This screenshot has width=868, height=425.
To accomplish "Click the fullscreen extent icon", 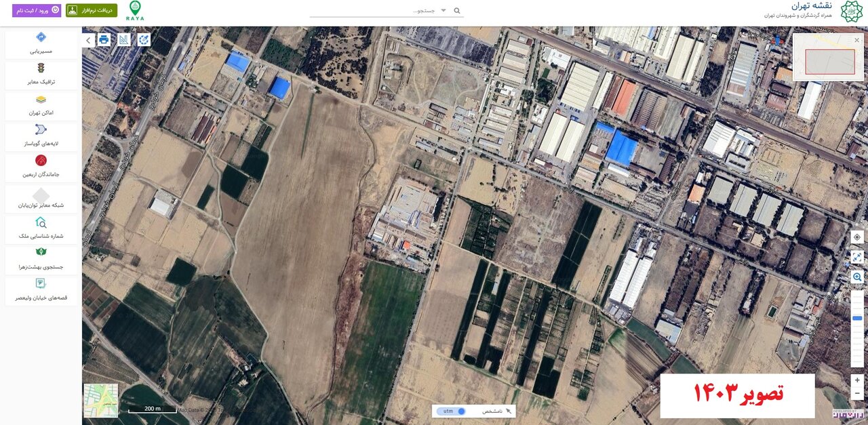I will pyautogui.click(x=857, y=257).
